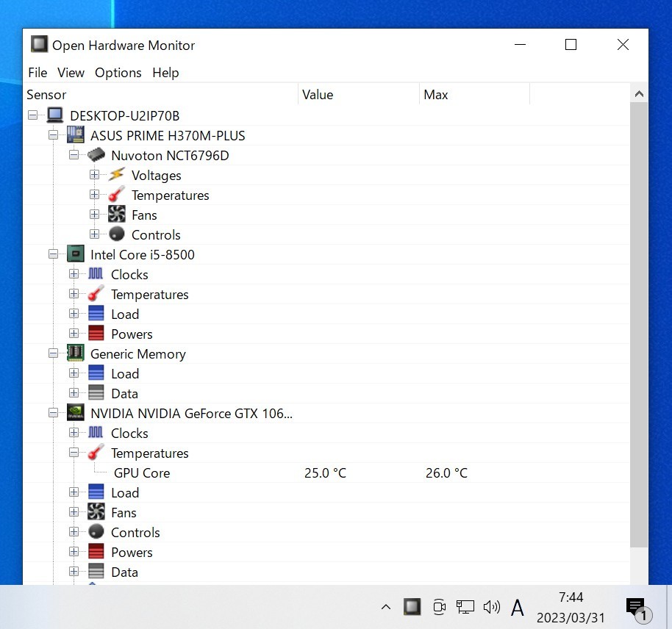Collapse the DESKTOP-U2IP70B root node
Screen dimensions: 672x629
click(32, 115)
